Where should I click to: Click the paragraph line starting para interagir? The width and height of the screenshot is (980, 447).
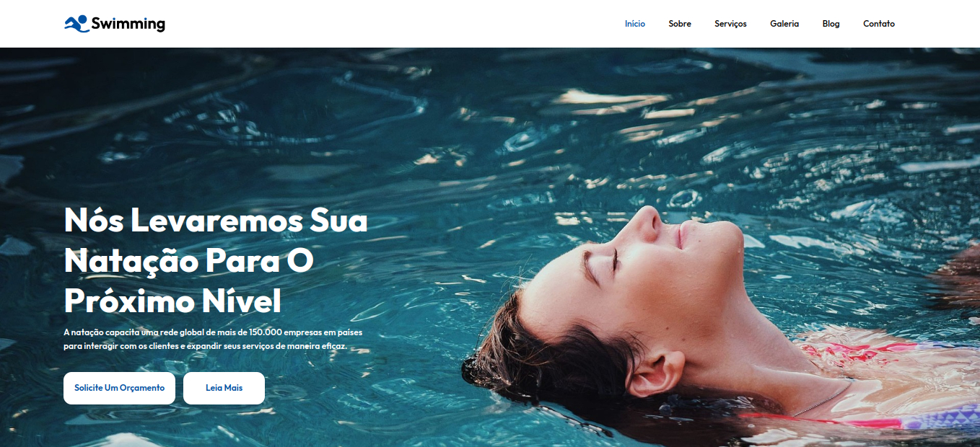pos(206,346)
